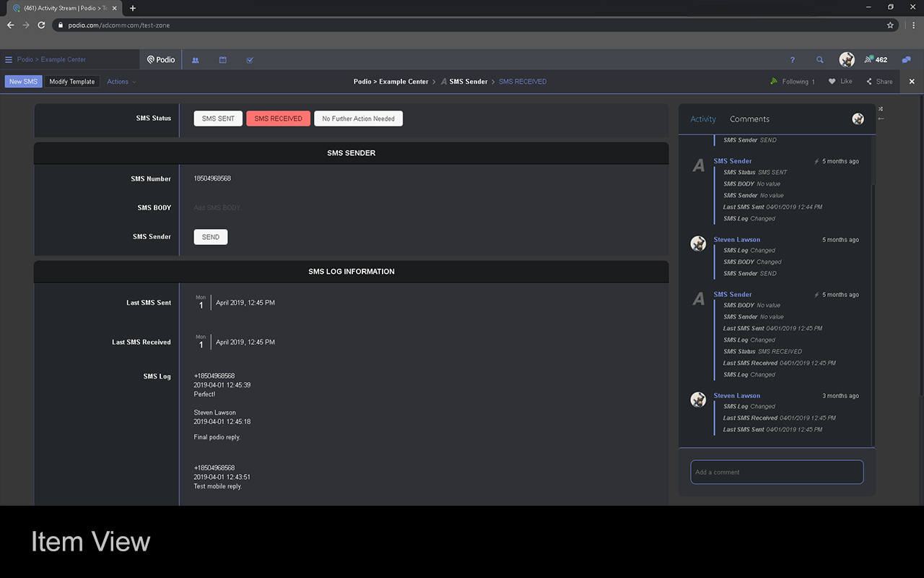Open the contacts people icon
924x578 pixels.
coord(195,60)
